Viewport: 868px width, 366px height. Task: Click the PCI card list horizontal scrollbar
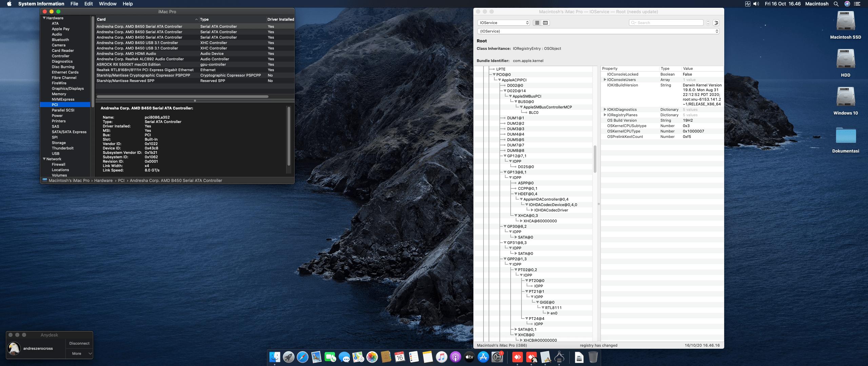(182, 97)
